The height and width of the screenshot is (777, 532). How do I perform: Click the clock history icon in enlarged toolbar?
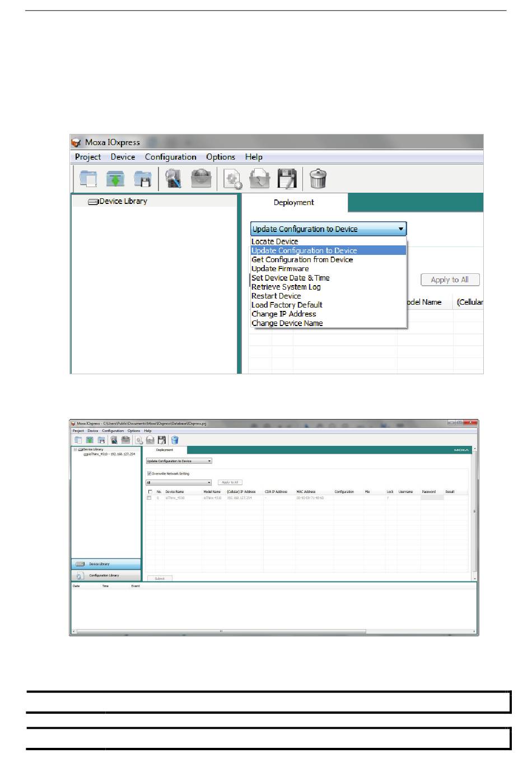(x=259, y=179)
